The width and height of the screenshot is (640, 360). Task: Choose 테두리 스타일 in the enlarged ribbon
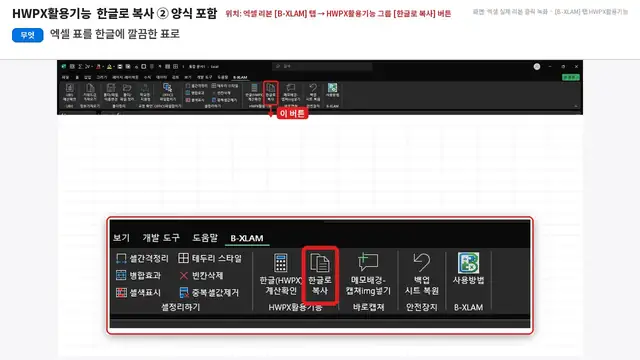(x=210, y=258)
